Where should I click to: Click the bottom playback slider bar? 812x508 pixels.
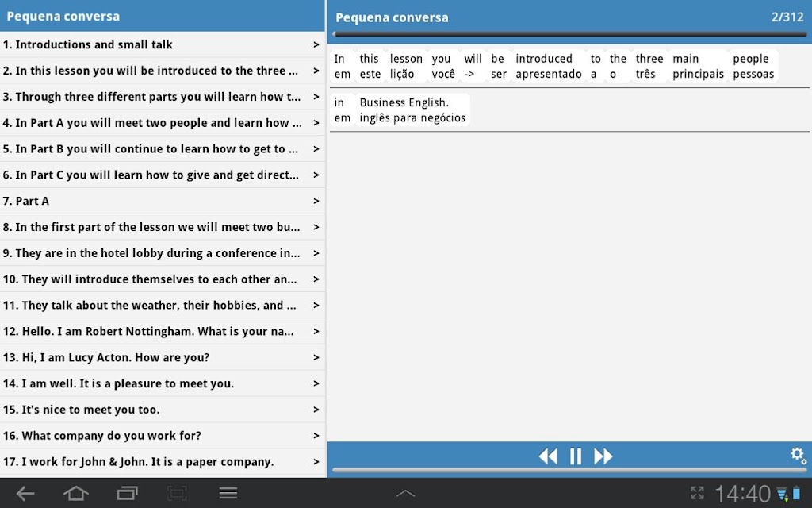[569, 470]
